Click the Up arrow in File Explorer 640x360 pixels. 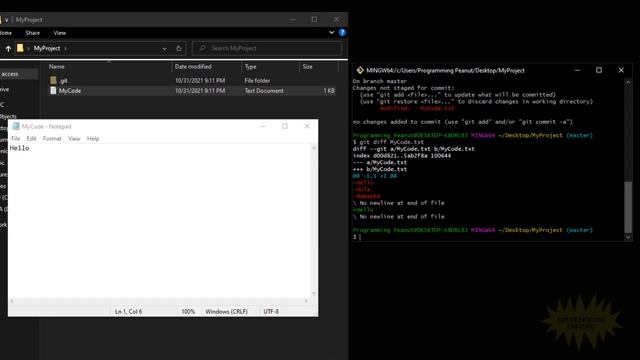[x=8, y=49]
